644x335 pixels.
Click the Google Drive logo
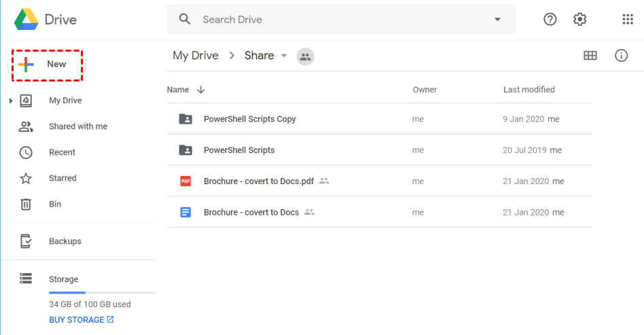tap(27, 19)
